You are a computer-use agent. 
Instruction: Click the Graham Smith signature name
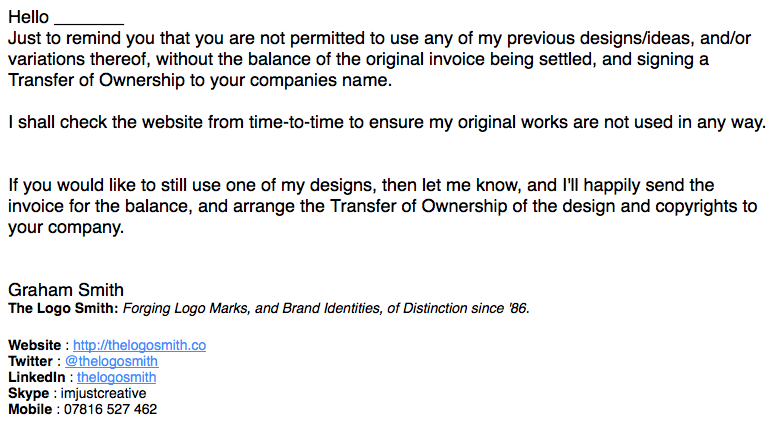pos(66,290)
